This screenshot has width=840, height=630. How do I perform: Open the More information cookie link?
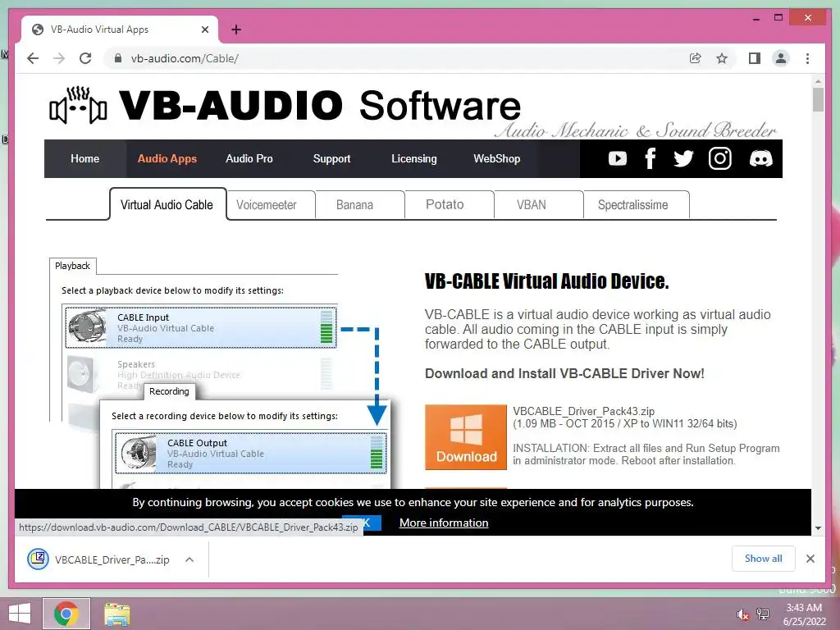click(x=444, y=523)
